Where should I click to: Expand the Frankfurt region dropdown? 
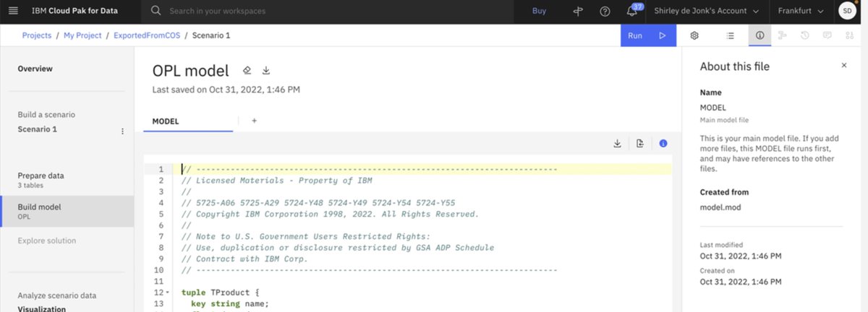click(802, 12)
